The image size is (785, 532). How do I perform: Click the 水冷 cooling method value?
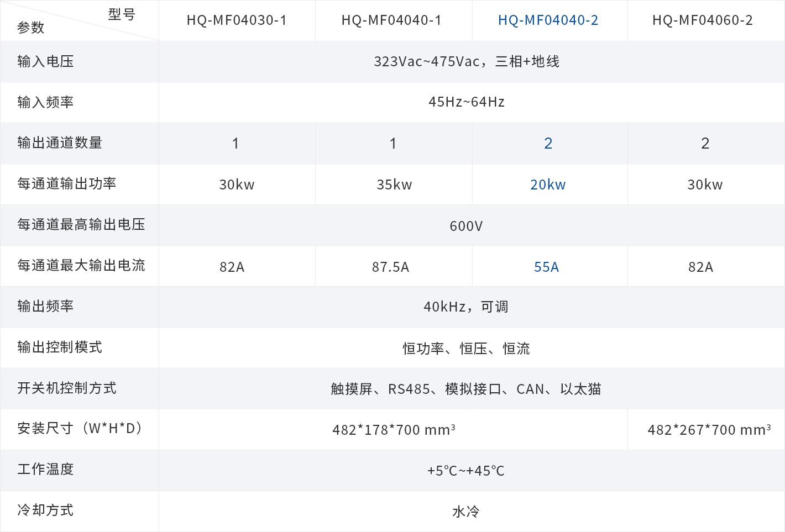(x=465, y=512)
